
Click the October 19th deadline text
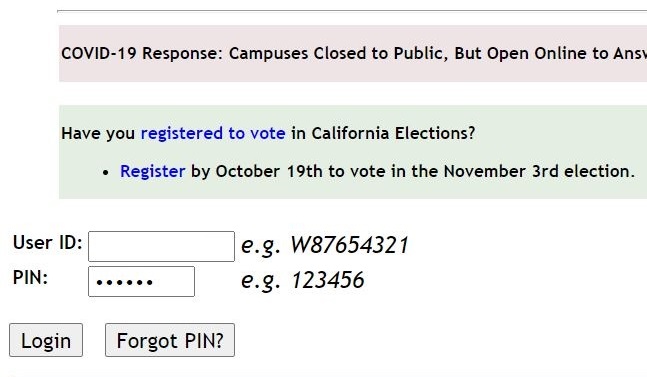pos(269,172)
